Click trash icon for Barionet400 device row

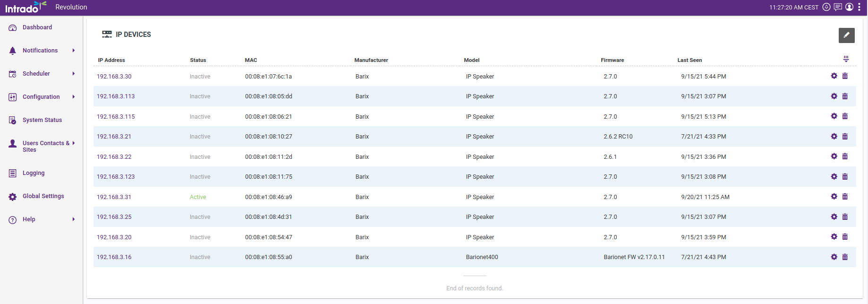coord(845,257)
